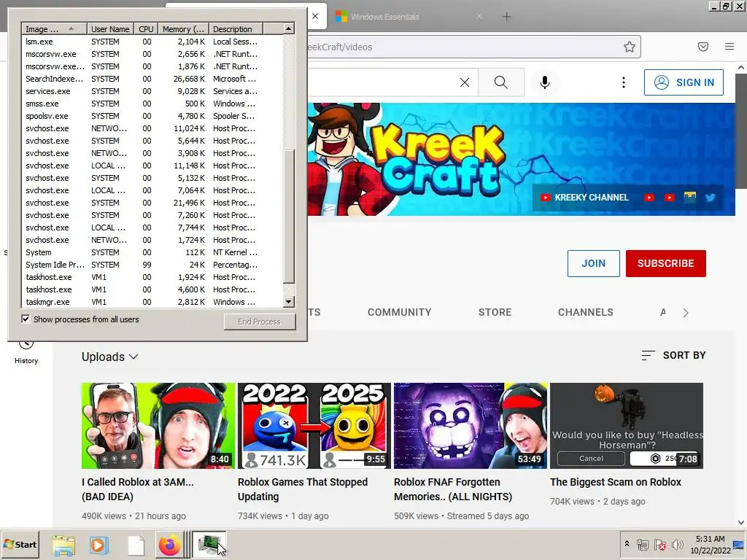The width and height of the screenshot is (747, 560).
Task: Click the YouTube search magnifier button
Action: tap(500, 82)
